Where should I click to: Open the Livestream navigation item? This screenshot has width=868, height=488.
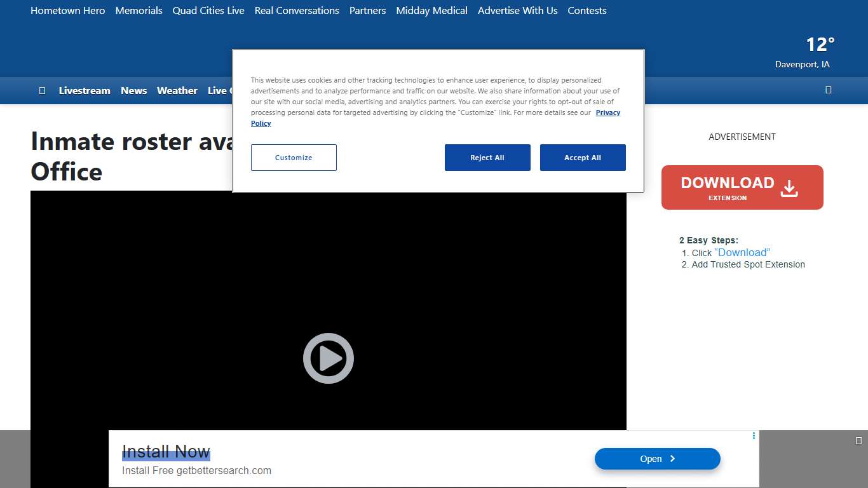tap(85, 90)
